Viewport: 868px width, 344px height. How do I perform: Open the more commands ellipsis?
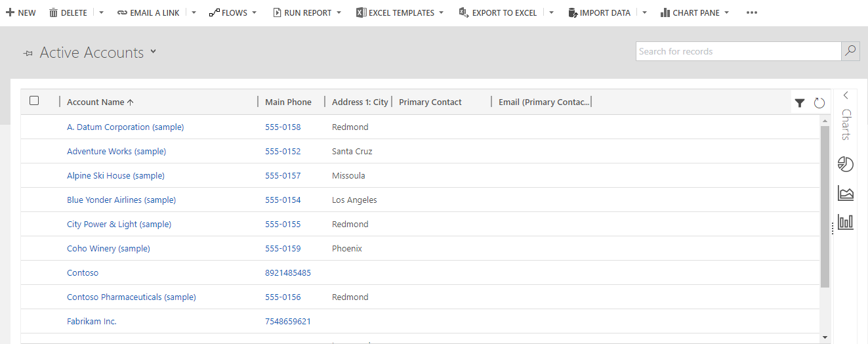click(x=752, y=12)
